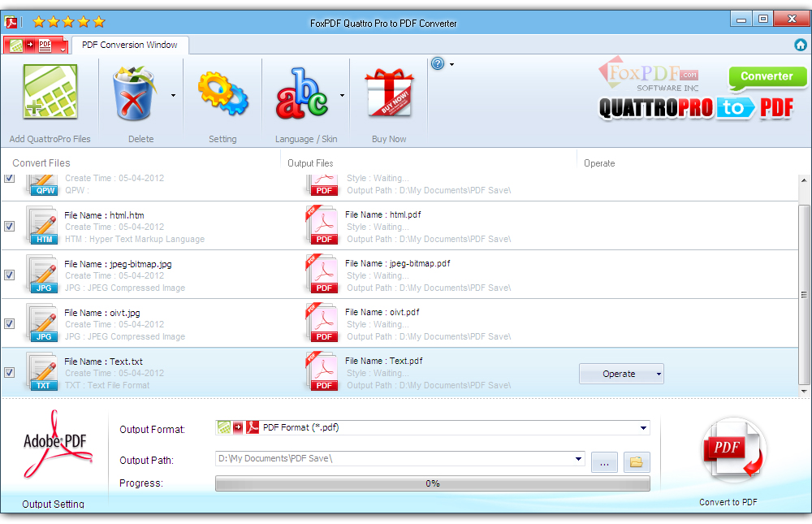Click the QPW file icon in top row
Image resolution: width=812 pixels, height=524 pixels.
[x=42, y=185]
